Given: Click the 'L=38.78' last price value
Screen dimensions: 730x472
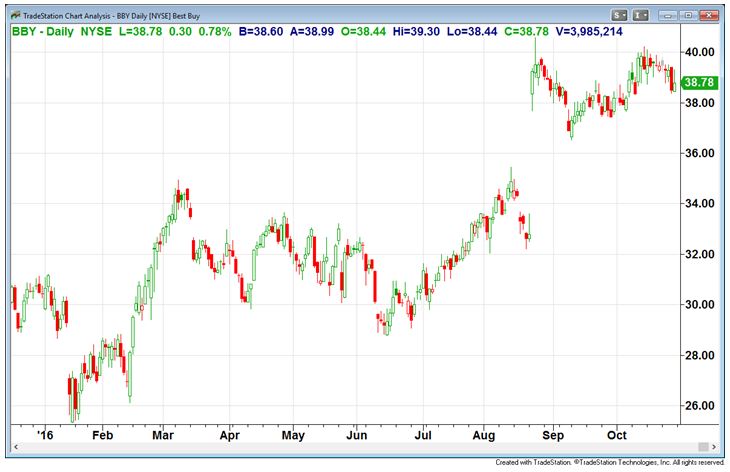Looking at the screenshot, I should point(140,32).
